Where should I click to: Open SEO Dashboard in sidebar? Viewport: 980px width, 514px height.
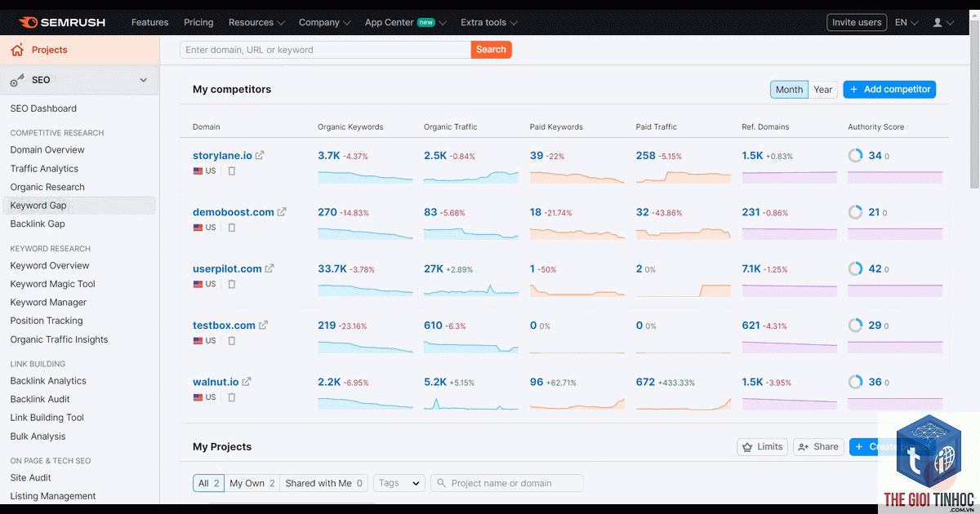click(43, 109)
